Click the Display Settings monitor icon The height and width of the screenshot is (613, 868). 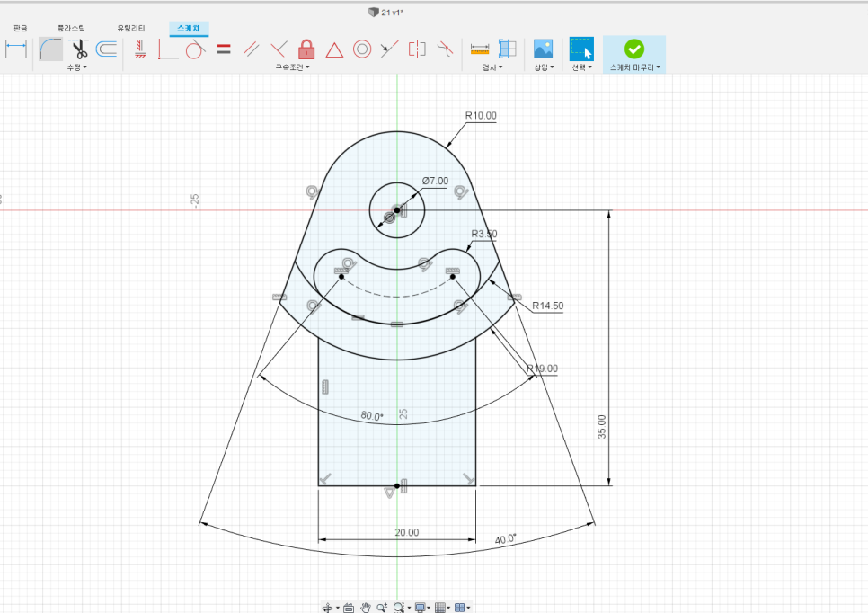tap(421, 608)
